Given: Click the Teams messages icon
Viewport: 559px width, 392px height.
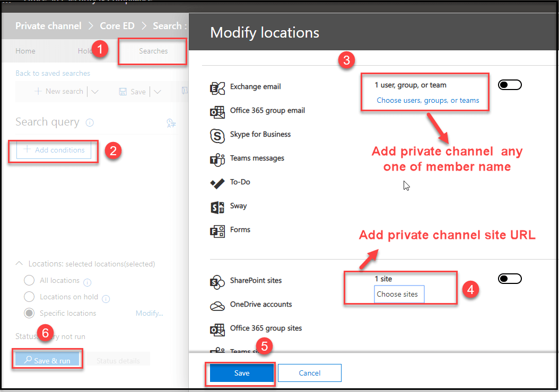Looking at the screenshot, I should [x=217, y=159].
